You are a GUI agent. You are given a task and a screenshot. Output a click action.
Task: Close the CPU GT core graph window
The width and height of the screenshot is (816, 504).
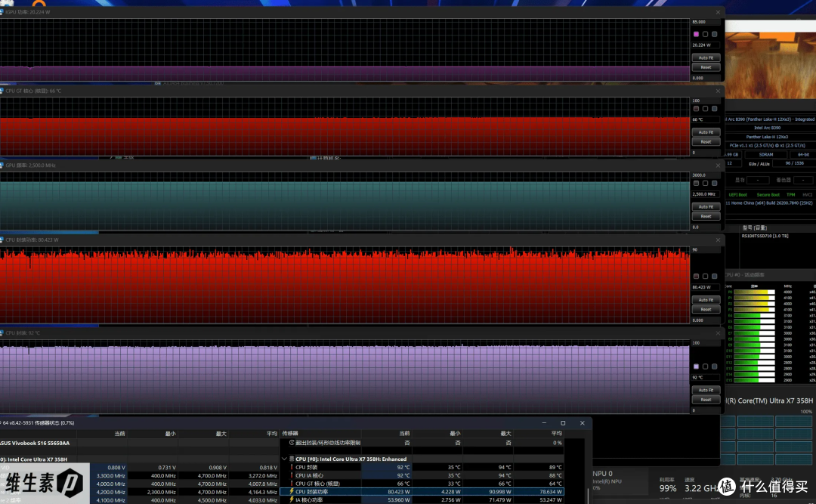[x=718, y=91]
